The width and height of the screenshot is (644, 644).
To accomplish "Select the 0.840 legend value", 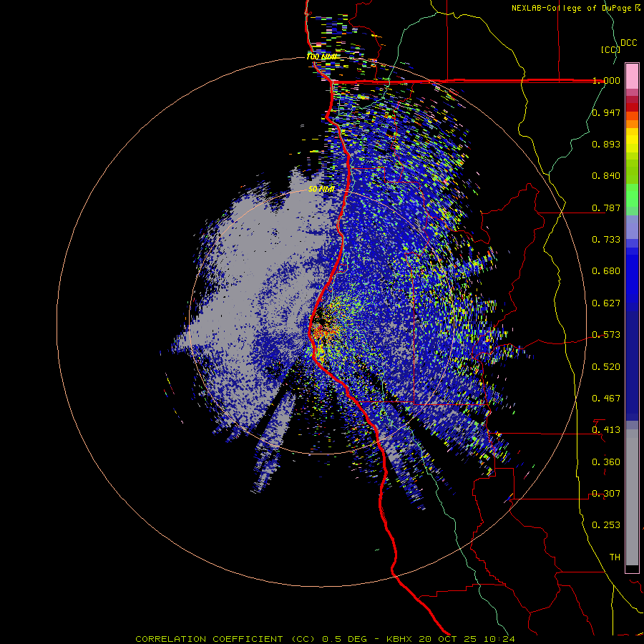I will click(x=606, y=176).
